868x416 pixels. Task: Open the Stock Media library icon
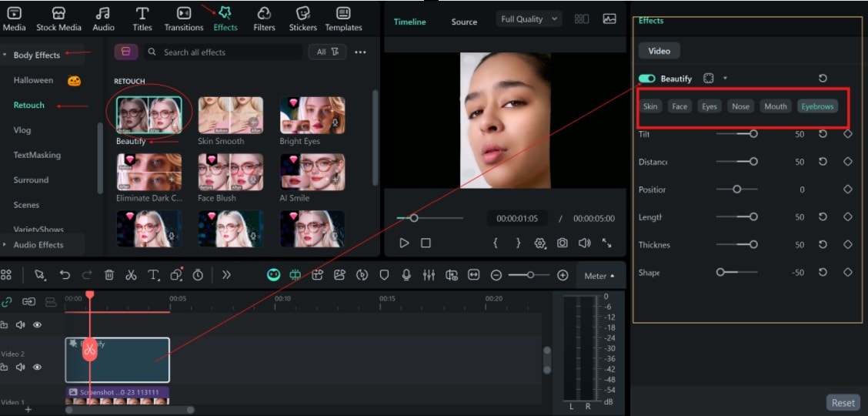click(x=58, y=13)
